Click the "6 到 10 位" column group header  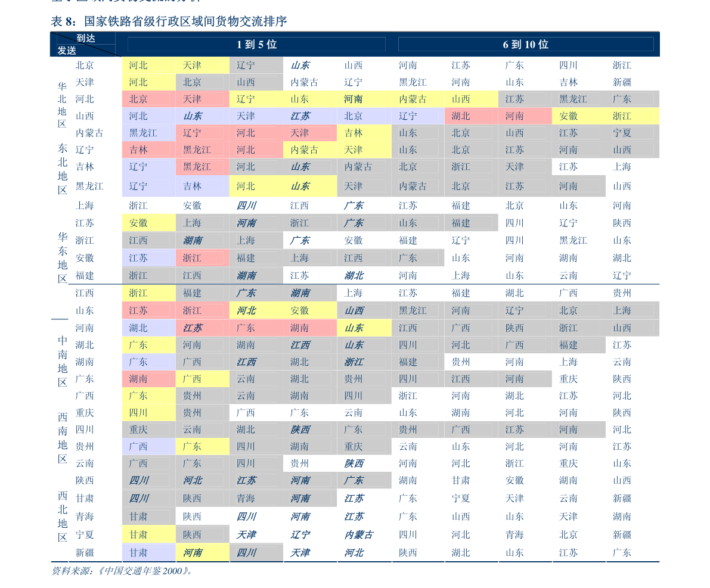[x=526, y=44]
